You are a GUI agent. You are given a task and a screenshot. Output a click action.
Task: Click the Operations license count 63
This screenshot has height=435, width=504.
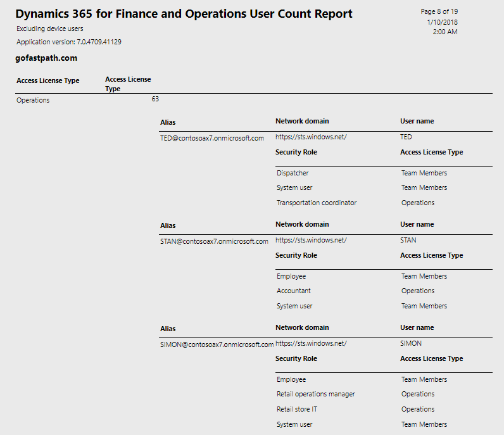click(x=155, y=99)
